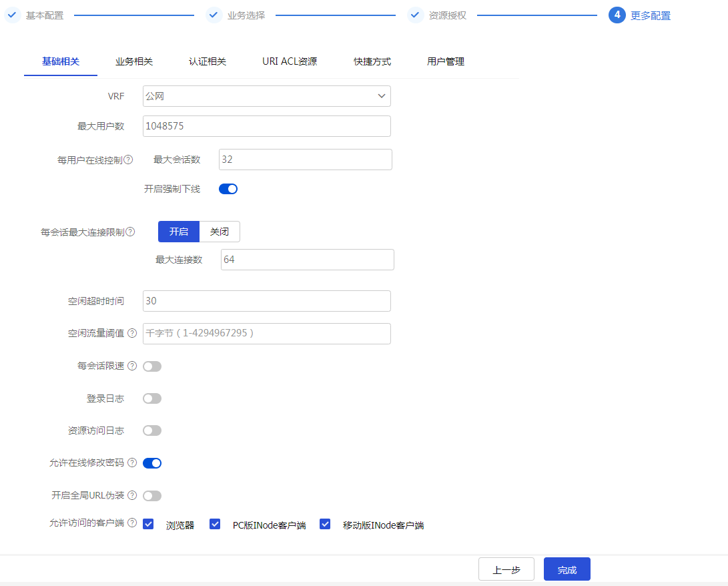Click help icon beside 每用户在线控制

(129, 160)
